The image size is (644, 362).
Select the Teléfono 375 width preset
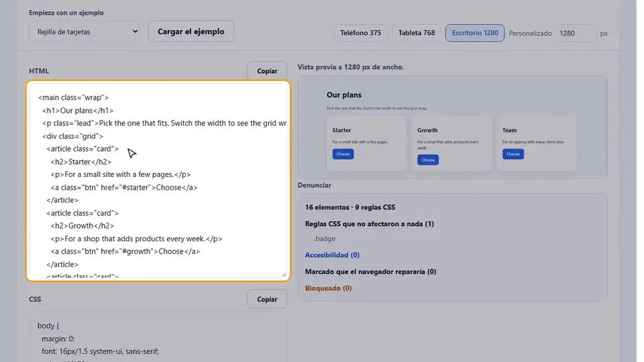(x=361, y=33)
